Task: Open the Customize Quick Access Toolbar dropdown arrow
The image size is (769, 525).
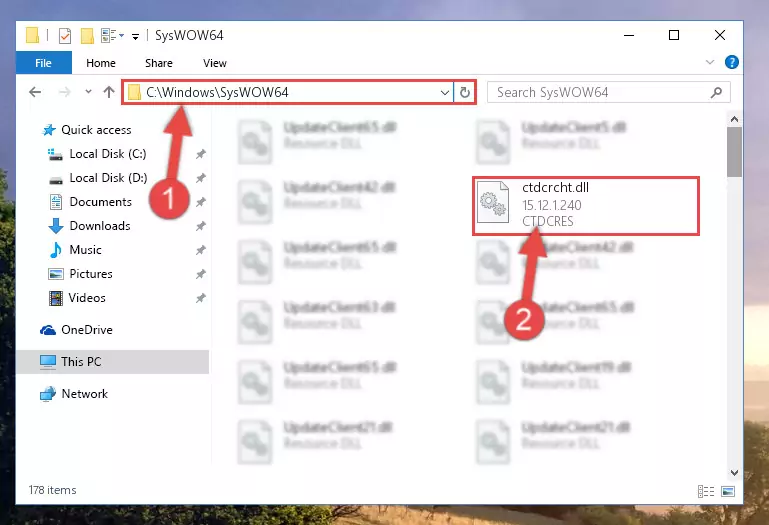Action: click(x=135, y=36)
